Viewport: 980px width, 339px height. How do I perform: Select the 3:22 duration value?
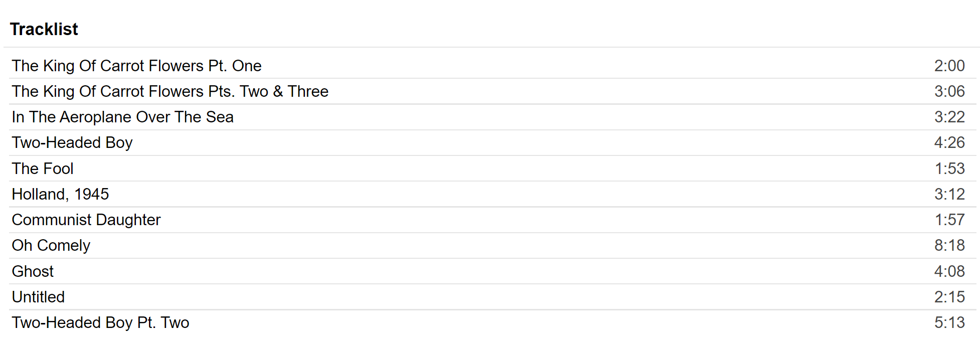pos(949,117)
